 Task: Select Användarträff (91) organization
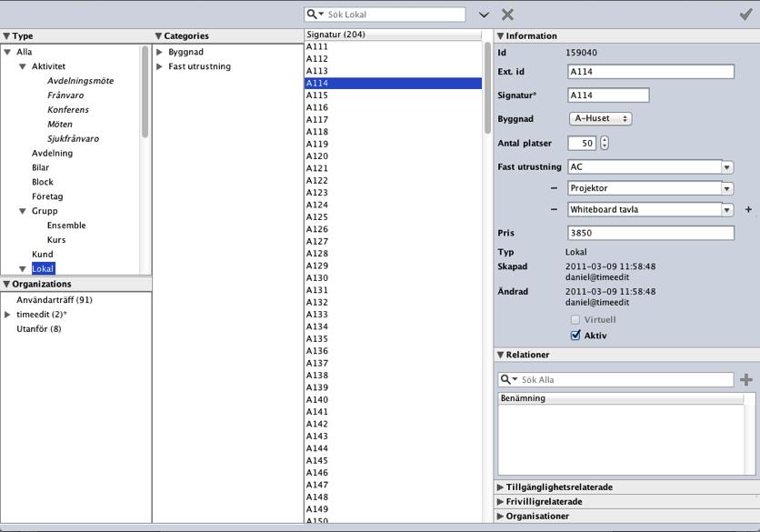[x=55, y=300]
